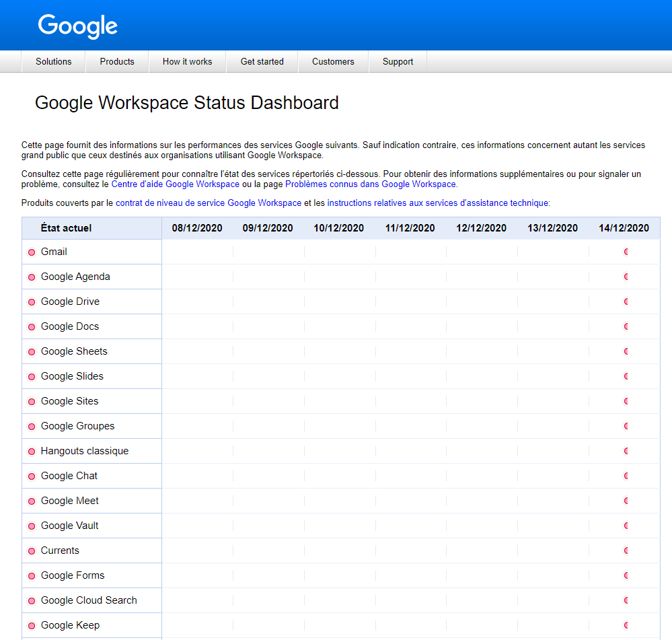The height and width of the screenshot is (640, 672).
Task: Click red status icon beside Google Sites
Action: pyautogui.click(x=32, y=402)
